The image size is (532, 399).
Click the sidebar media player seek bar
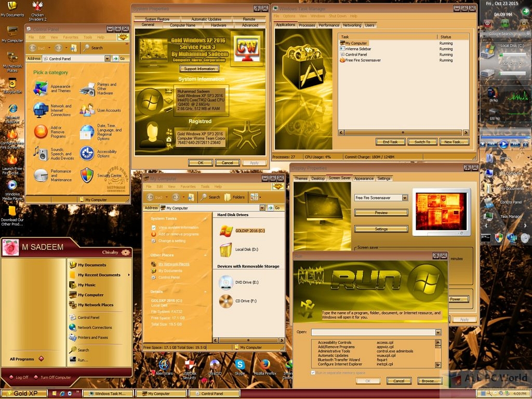(505, 137)
